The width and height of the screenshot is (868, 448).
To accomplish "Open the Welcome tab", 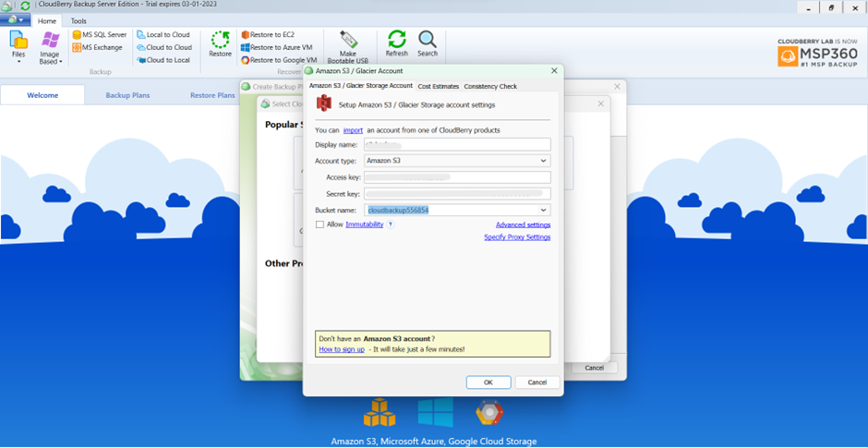I will point(42,95).
